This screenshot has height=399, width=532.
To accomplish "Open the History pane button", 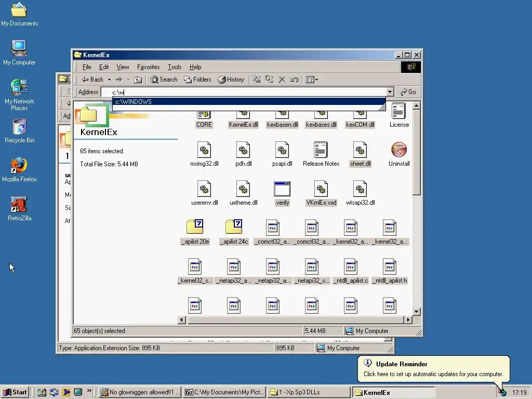I will [231, 79].
